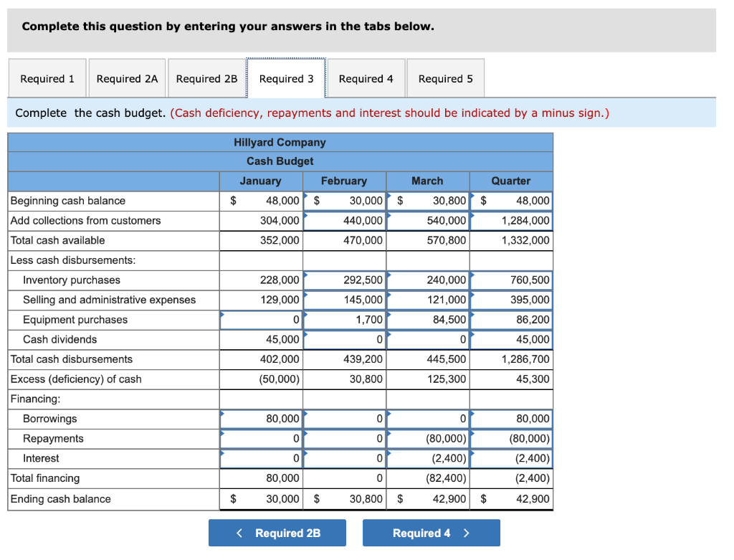Switch to the Required 1 tab
This screenshot has height=560, width=734.
[47, 78]
